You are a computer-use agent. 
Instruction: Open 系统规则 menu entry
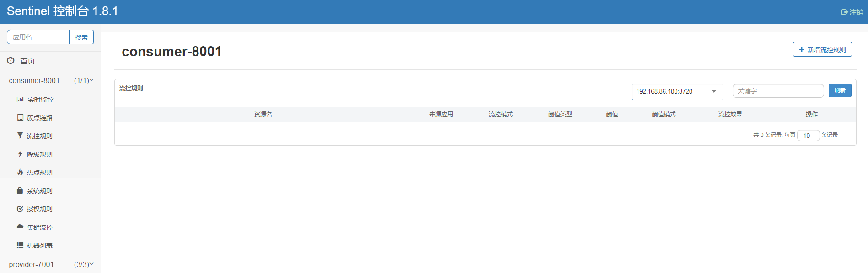(x=40, y=191)
